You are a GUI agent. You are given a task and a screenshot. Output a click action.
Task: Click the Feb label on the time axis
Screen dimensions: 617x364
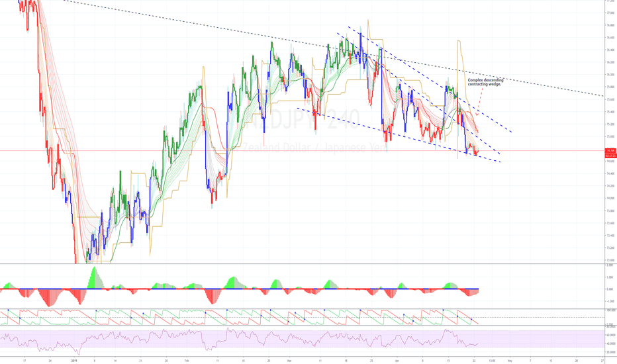point(187,361)
